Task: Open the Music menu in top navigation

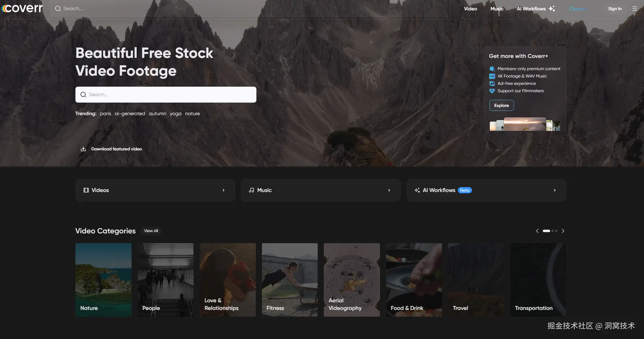Action: (x=497, y=9)
